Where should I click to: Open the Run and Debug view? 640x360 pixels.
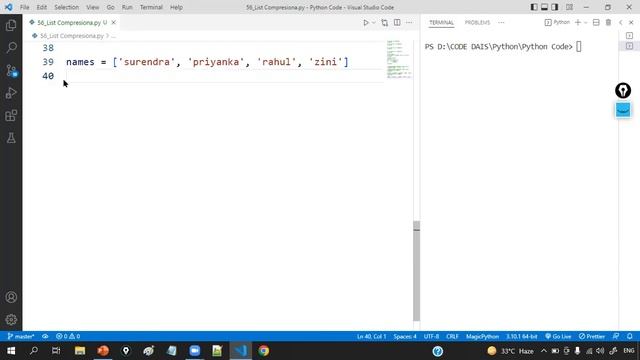coord(11,93)
